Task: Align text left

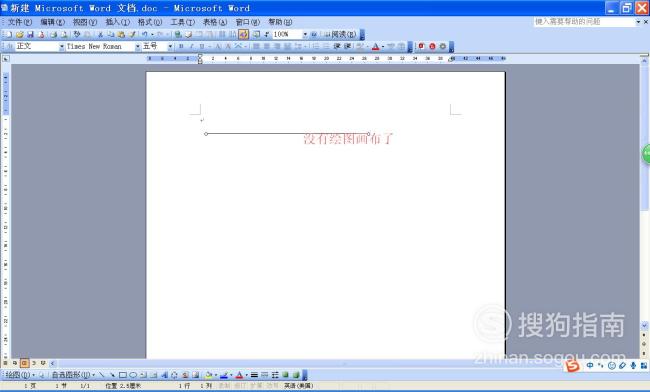Action: 256,46
